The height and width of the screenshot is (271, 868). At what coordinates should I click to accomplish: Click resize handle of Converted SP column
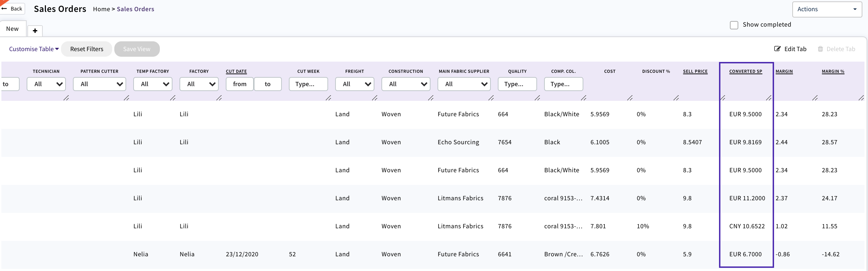click(768, 98)
